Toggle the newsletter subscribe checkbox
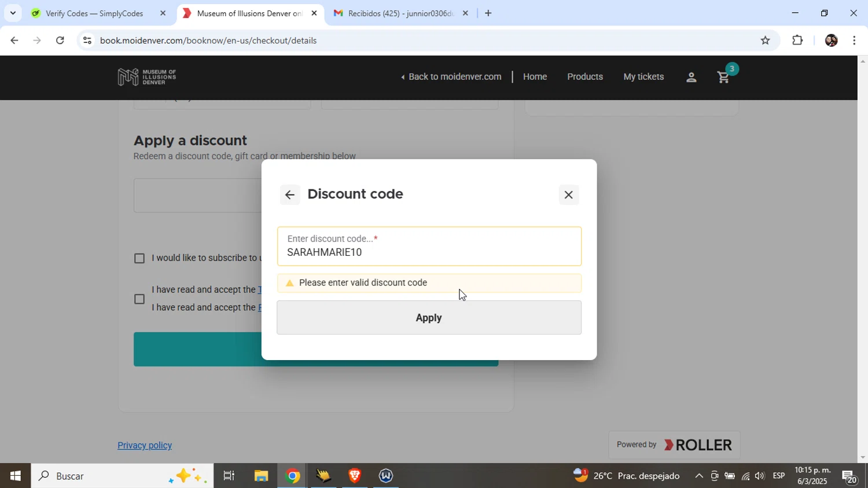This screenshot has width=868, height=488. tap(139, 258)
